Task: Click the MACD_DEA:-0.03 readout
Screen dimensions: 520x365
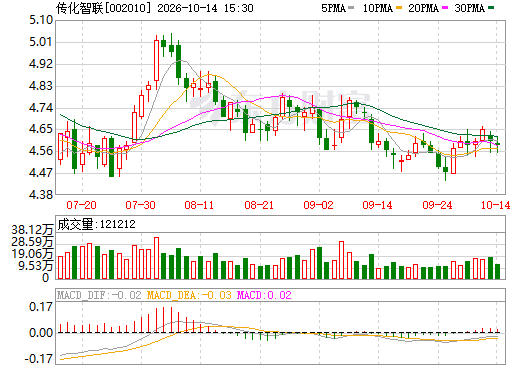Action: [189, 295]
